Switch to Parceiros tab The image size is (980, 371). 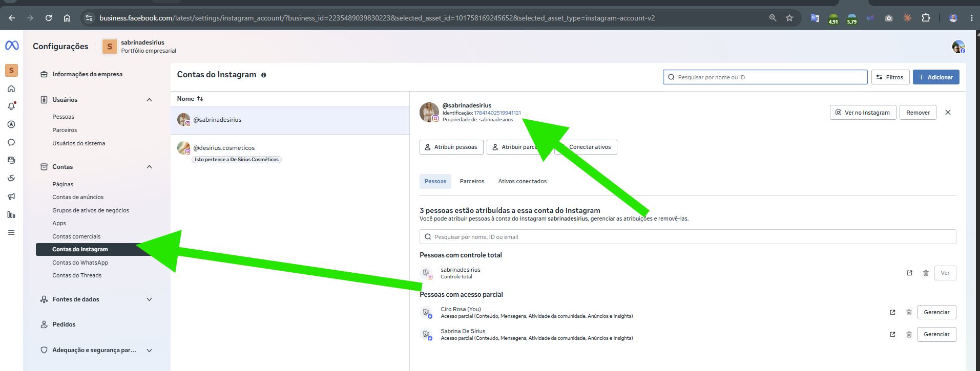click(x=472, y=181)
